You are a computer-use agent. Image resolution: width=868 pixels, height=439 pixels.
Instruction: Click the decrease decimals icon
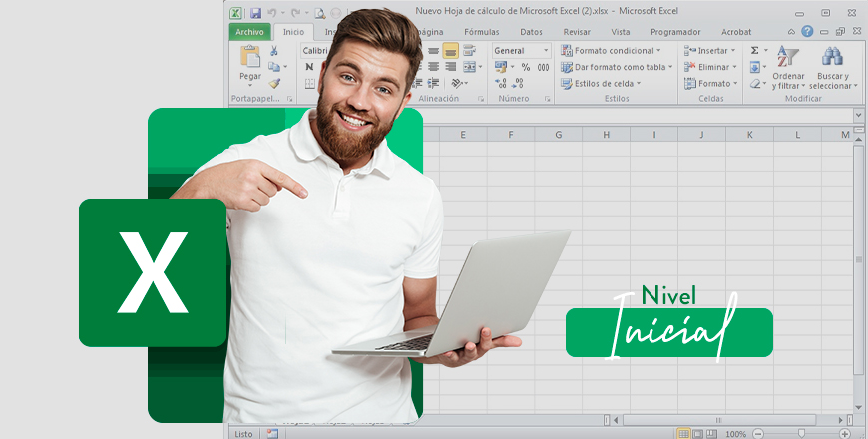[x=518, y=83]
